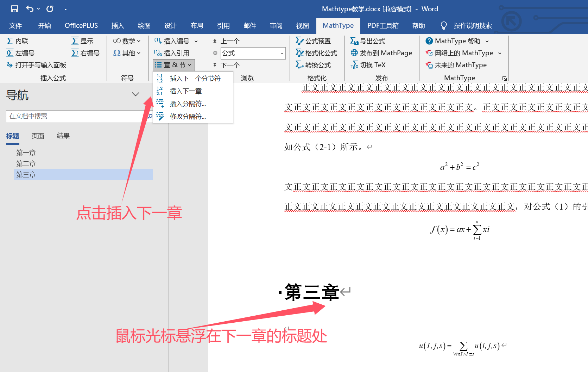Open the OfficePLUS ribbon tab

coord(81,26)
